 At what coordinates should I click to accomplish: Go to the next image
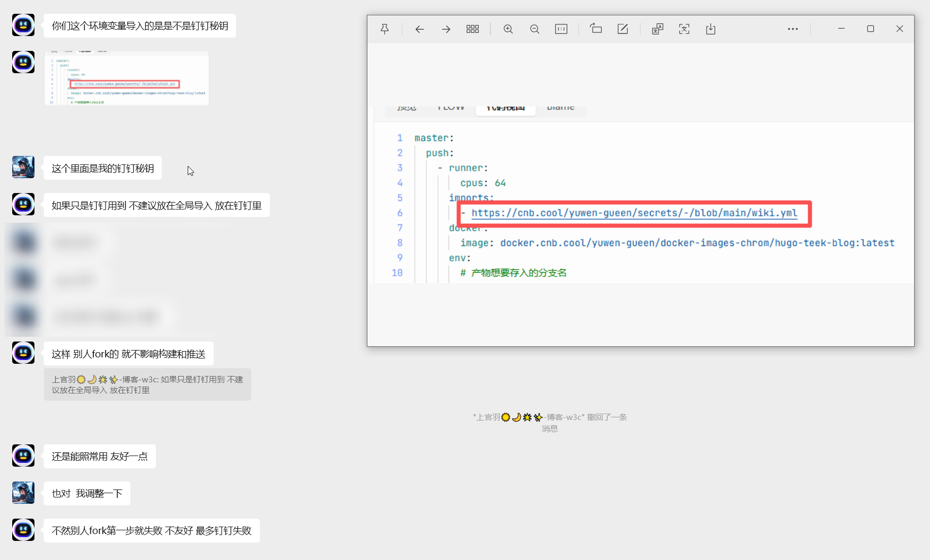(446, 29)
